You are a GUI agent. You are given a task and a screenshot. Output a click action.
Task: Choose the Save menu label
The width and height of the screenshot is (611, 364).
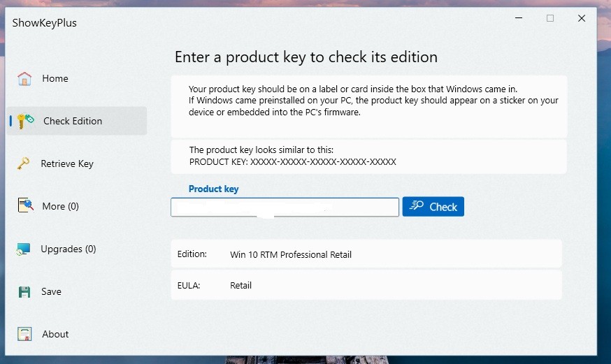point(51,291)
